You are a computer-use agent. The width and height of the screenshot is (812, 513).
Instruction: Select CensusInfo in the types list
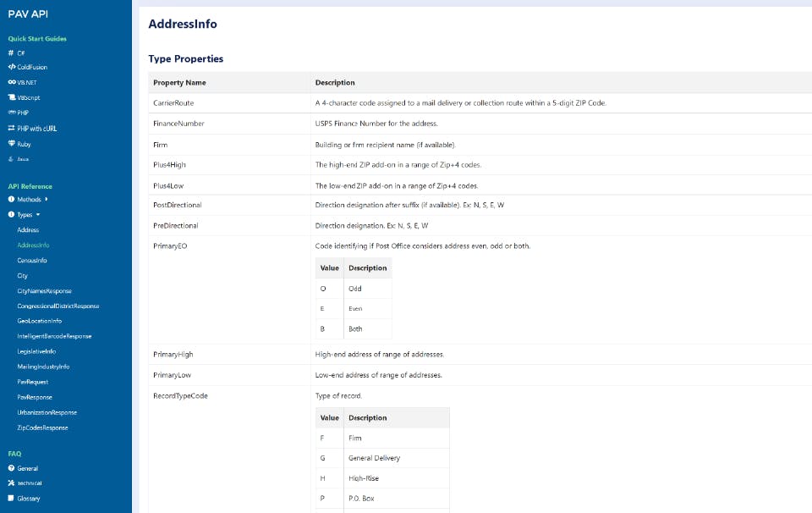31,261
